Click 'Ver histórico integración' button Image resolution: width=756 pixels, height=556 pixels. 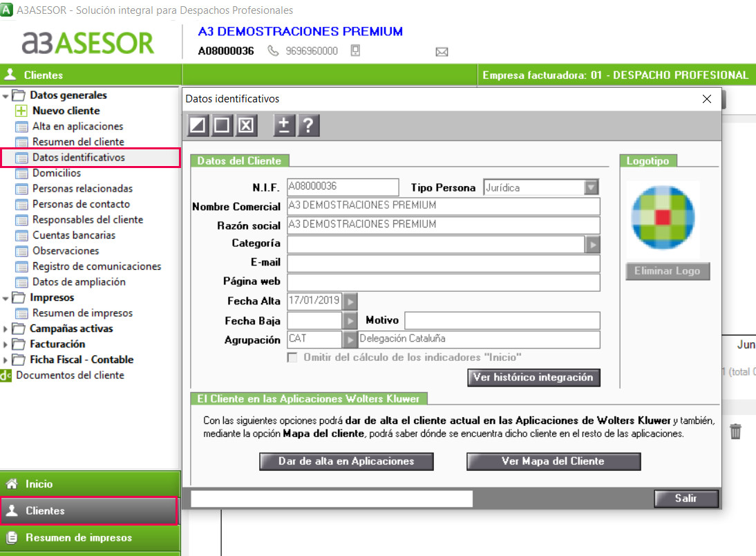tap(533, 378)
